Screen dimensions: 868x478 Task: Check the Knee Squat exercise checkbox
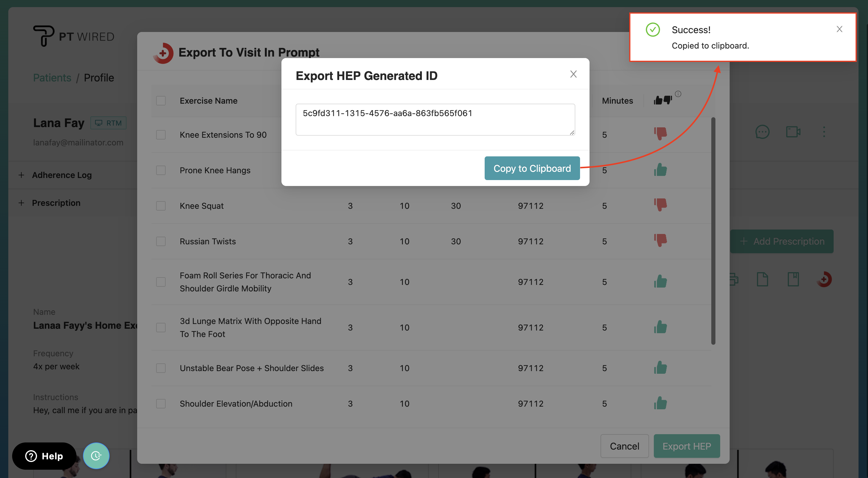[x=161, y=206]
